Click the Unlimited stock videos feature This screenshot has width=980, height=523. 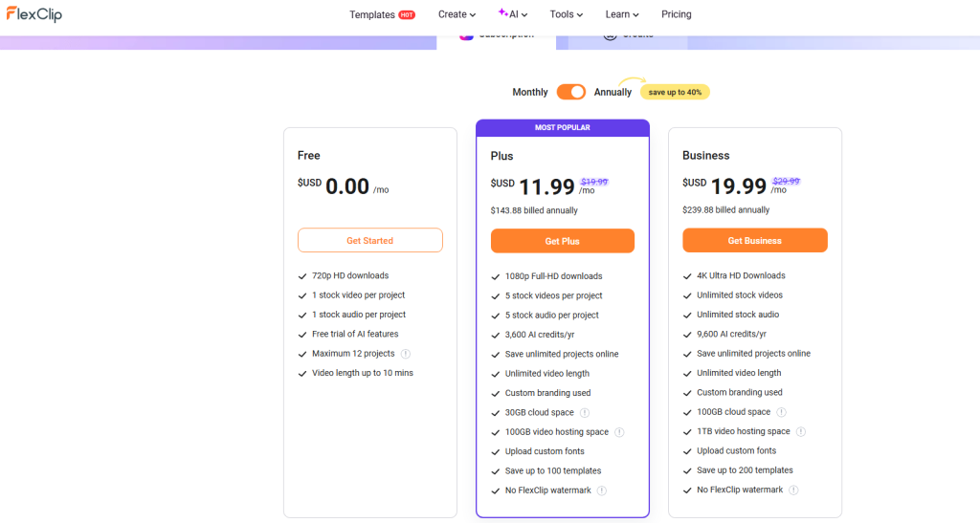740,294
